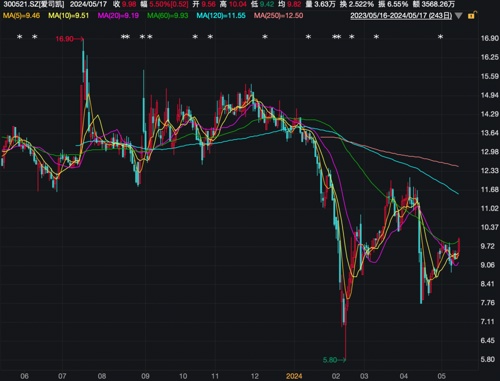Click the 16.90 label on price axis
Screen dimensions: 500x381
490,38
